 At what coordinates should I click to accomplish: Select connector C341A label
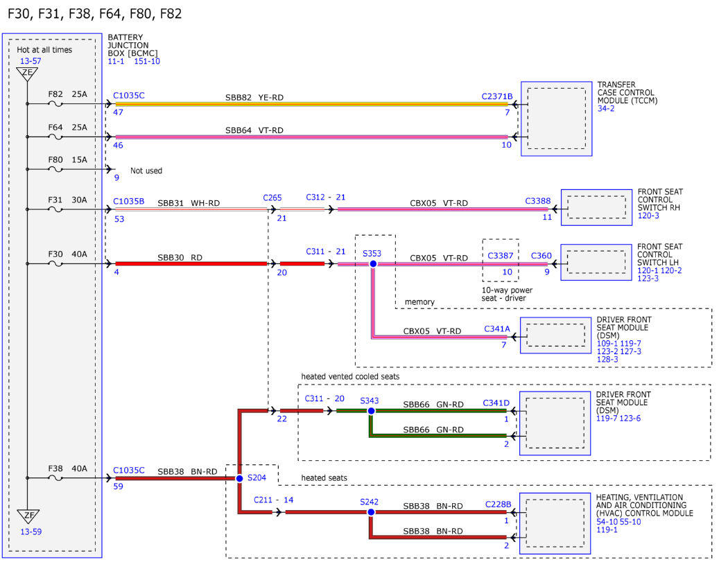coord(497,328)
